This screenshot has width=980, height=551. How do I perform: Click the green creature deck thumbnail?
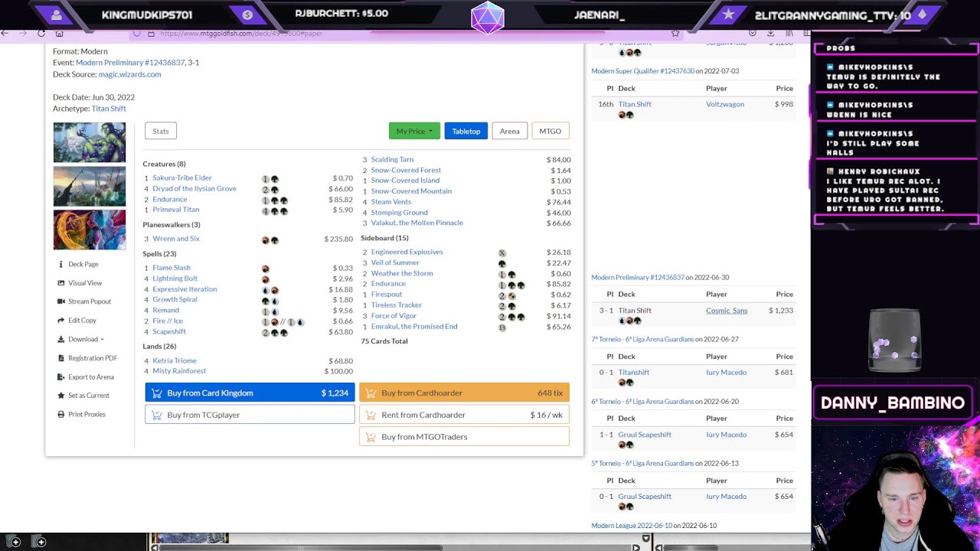point(90,142)
